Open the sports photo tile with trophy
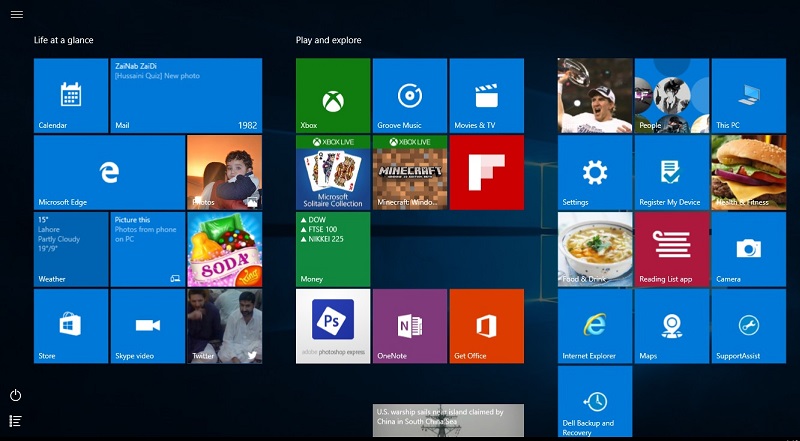The image size is (800, 441). coord(595,95)
